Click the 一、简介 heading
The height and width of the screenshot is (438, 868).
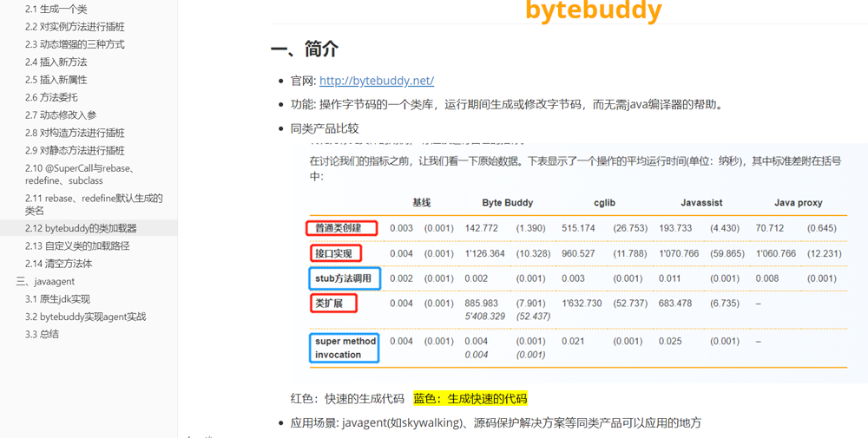pos(304,49)
